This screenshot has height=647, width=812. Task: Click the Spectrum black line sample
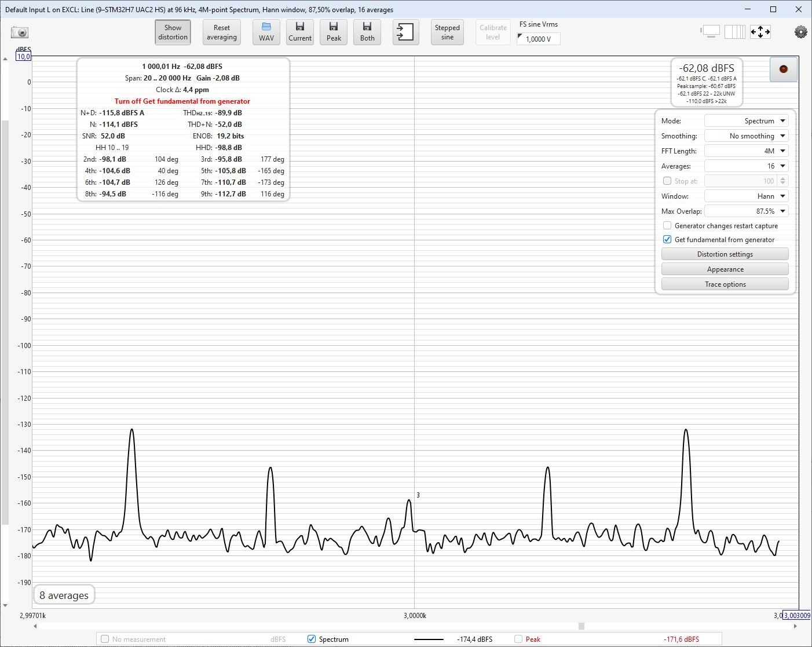429,639
